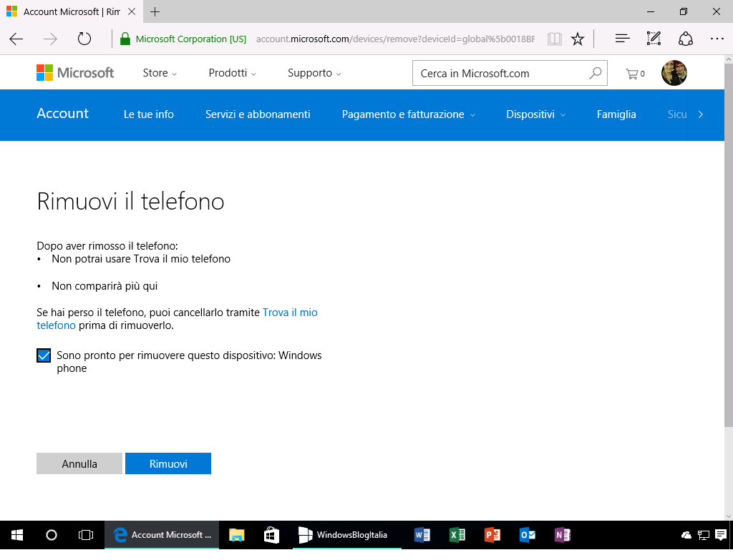Open Windows Store from taskbar
733x560 pixels.
[x=271, y=535]
